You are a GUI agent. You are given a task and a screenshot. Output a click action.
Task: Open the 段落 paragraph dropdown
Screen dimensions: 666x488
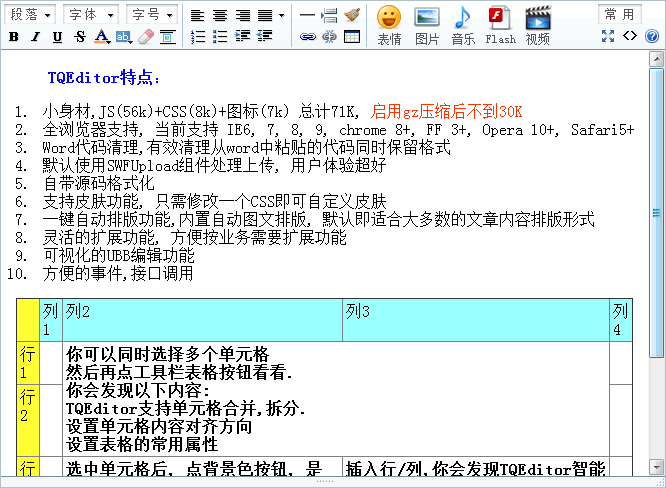(x=32, y=15)
